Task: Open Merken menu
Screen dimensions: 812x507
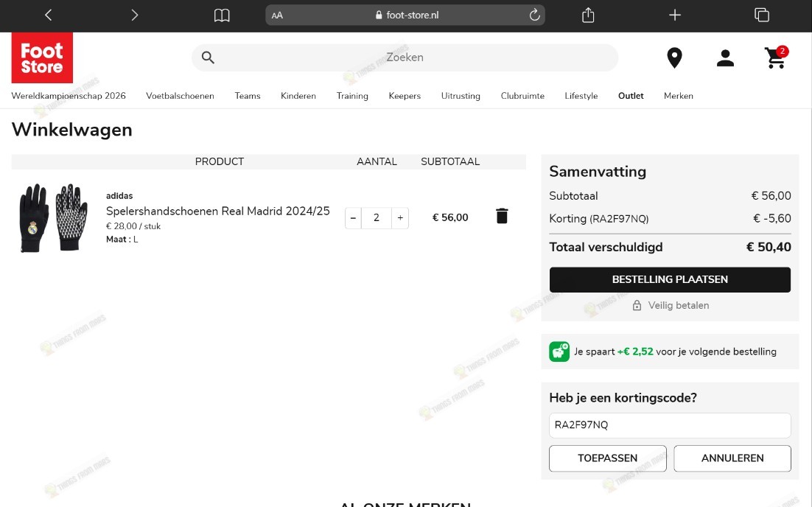Action: [679, 96]
